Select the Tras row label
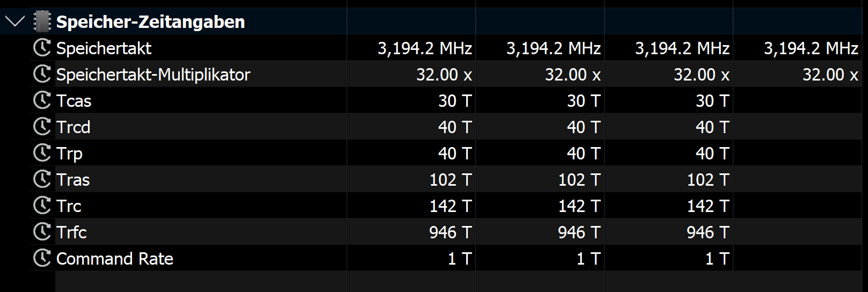Viewport: 868px width, 292px height. (73, 180)
